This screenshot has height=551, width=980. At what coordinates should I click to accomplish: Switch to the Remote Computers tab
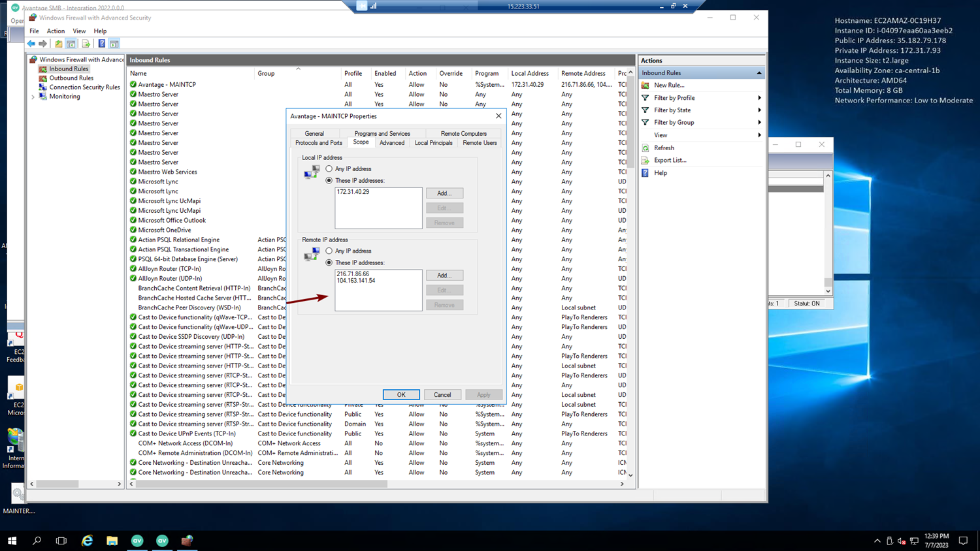464,133
